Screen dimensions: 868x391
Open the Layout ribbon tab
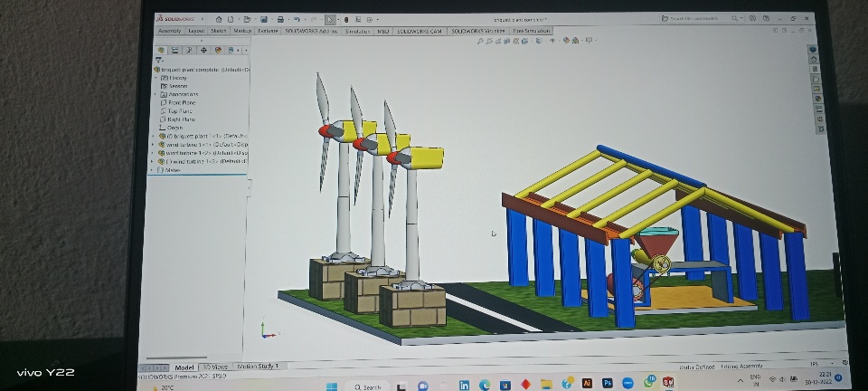pos(196,31)
